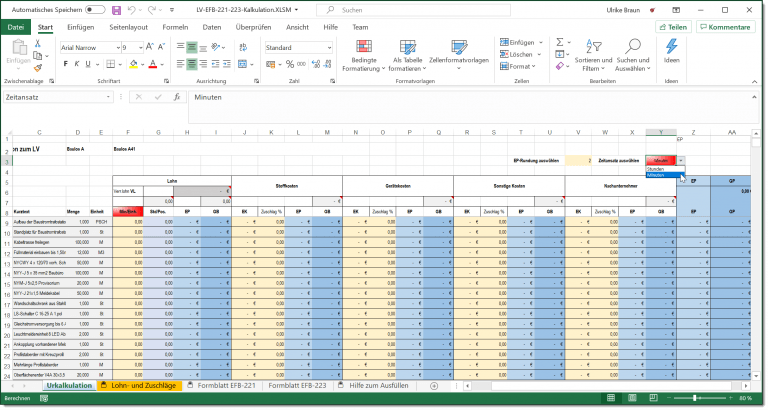Click the Ideen lightning icon
Screen dimensions: 768x410
(672, 51)
